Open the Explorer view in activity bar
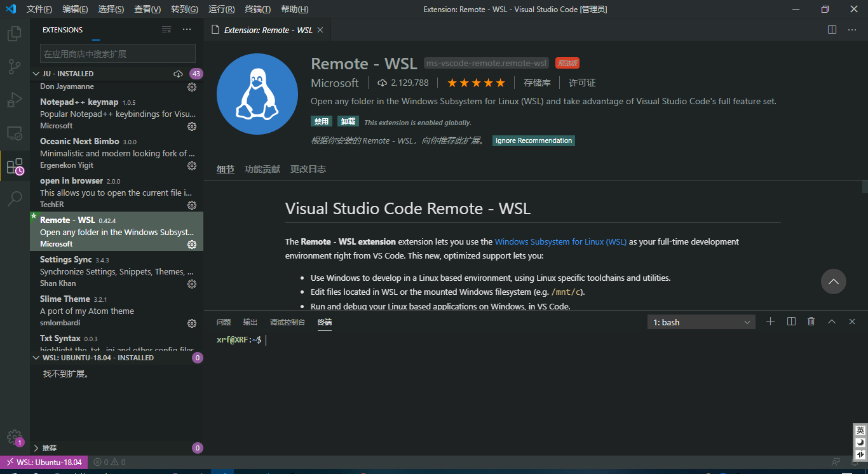The height and width of the screenshot is (474, 868). tap(15, 34)
